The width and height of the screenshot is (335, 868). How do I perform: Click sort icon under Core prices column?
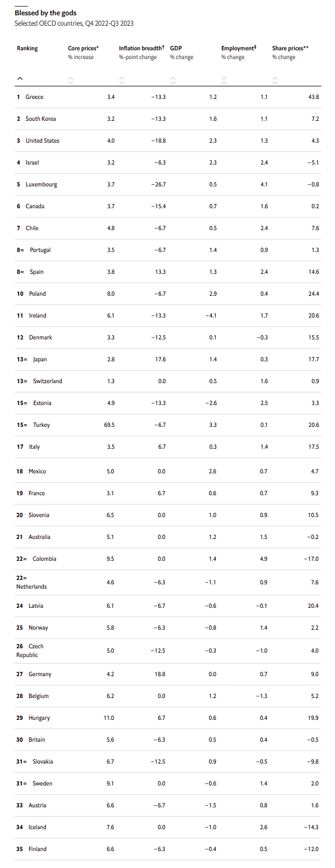(71, 80)
